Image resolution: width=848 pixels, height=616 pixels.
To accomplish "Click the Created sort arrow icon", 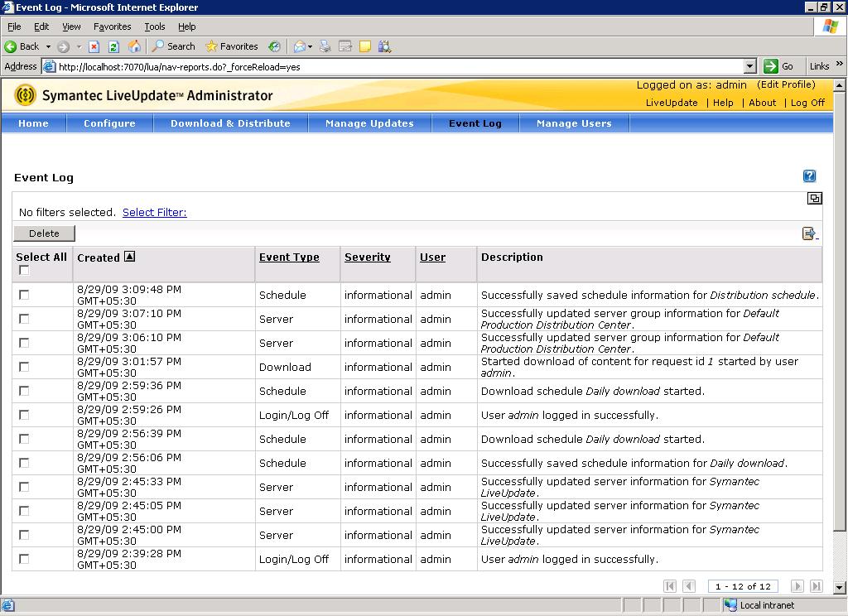I will pos(130,257).
